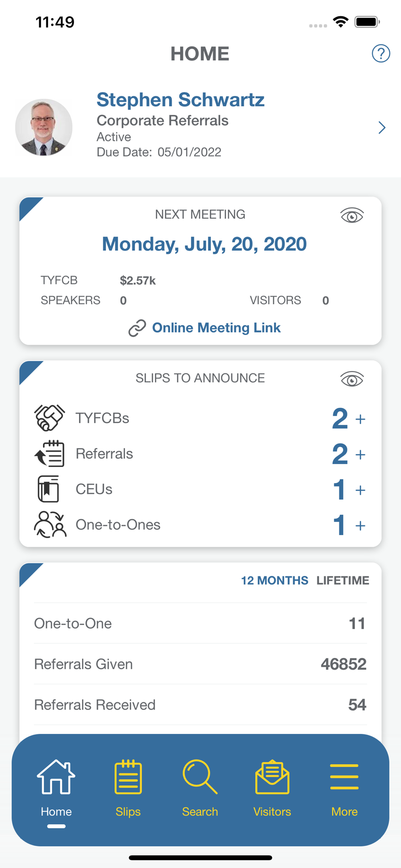Image resolution: width=401 pixels, height=868 pixels.
Task: Toggle visibility of Slips to Announce
Action: tap(352, 380)
